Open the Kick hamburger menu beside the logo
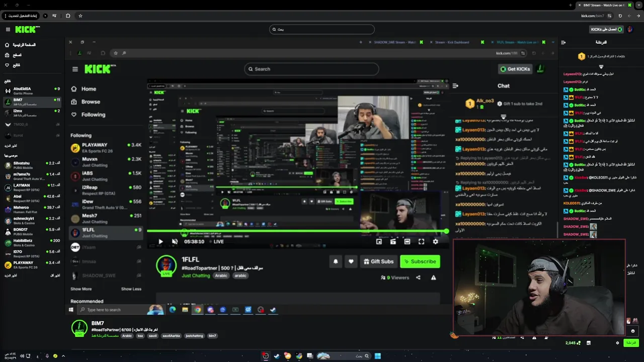The image size is (644, 362). point(8,30)
